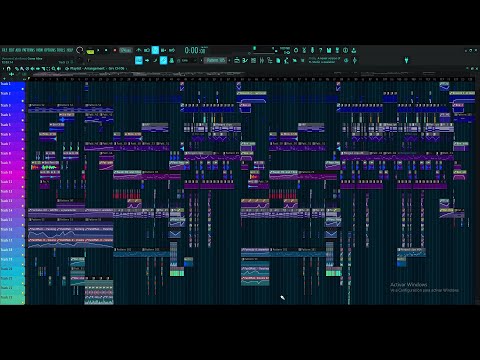480x360 pixels.
Task: Select the Track 9 header label
Action: click(x=6, y=163)
